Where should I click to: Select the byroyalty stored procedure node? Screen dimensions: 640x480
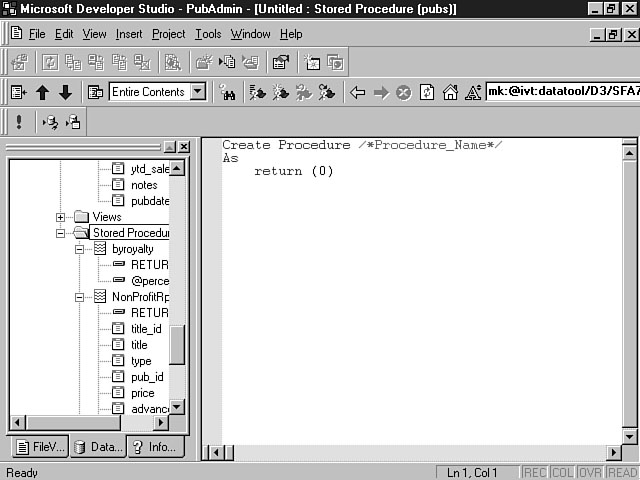coord(132,249)
